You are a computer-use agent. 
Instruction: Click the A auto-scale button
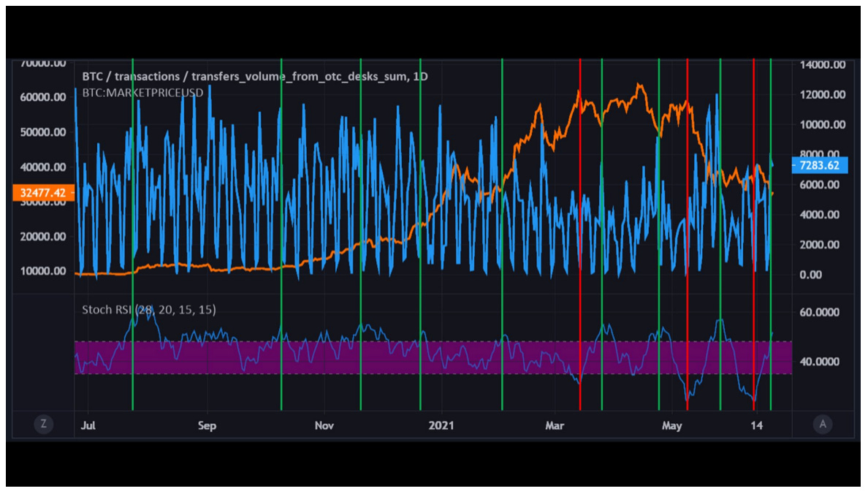[823, 425]
